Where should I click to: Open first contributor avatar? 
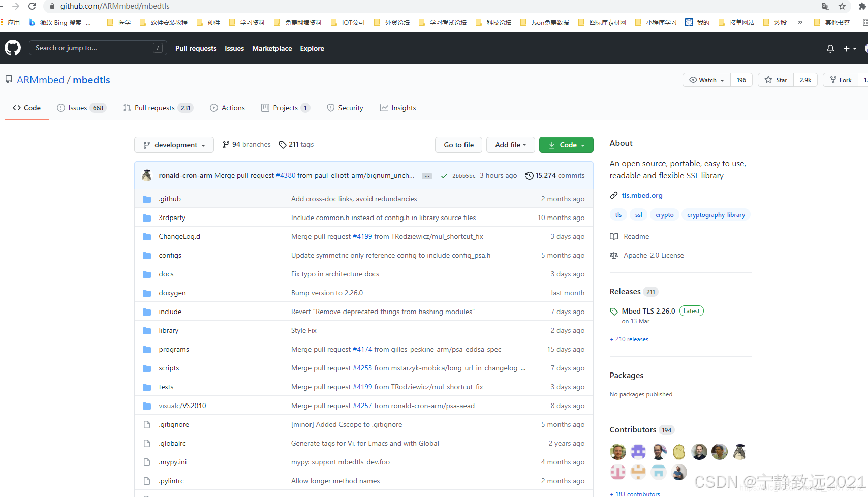click(x=618, y=452)
